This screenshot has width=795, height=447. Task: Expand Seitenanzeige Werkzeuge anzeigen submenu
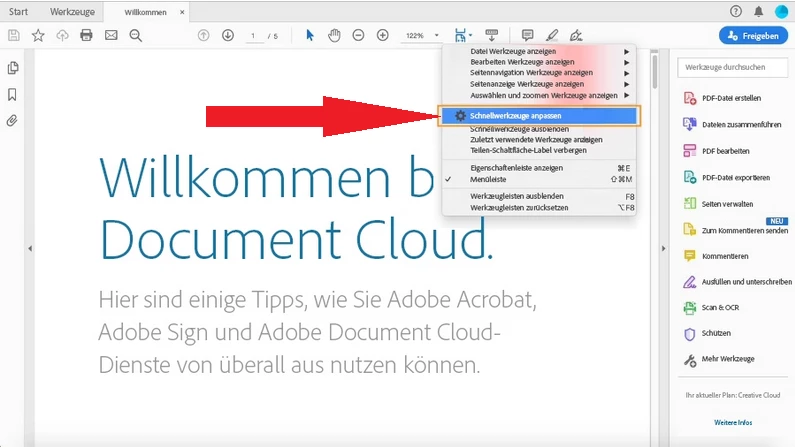[x=539, y=84]
